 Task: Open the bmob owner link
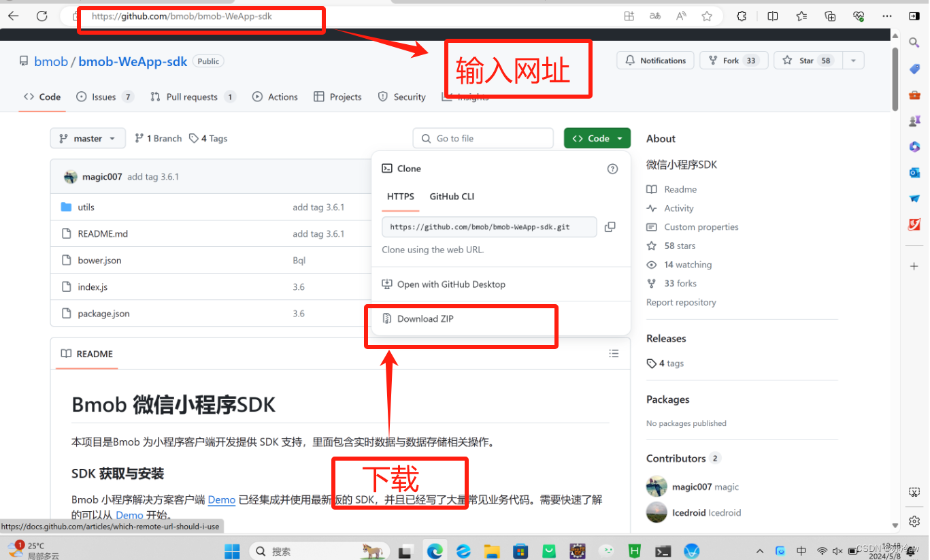51,61
